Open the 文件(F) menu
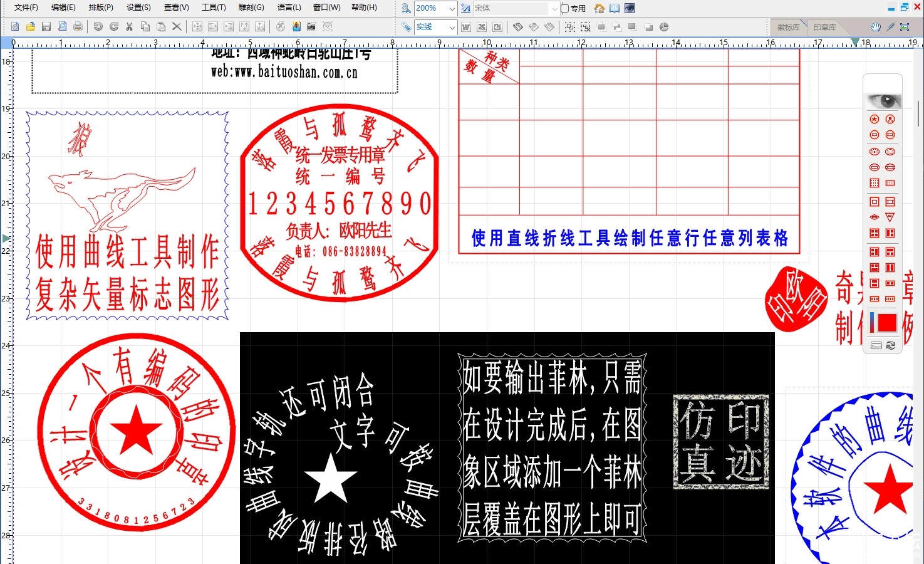This screenshot has height=564, width=924. (26, 8)
